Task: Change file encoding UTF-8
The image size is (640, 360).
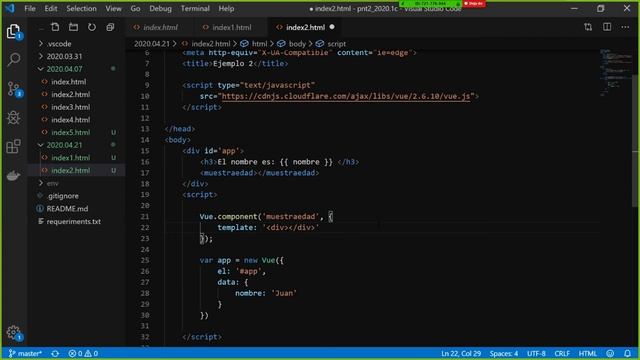Action: point(536,353)
